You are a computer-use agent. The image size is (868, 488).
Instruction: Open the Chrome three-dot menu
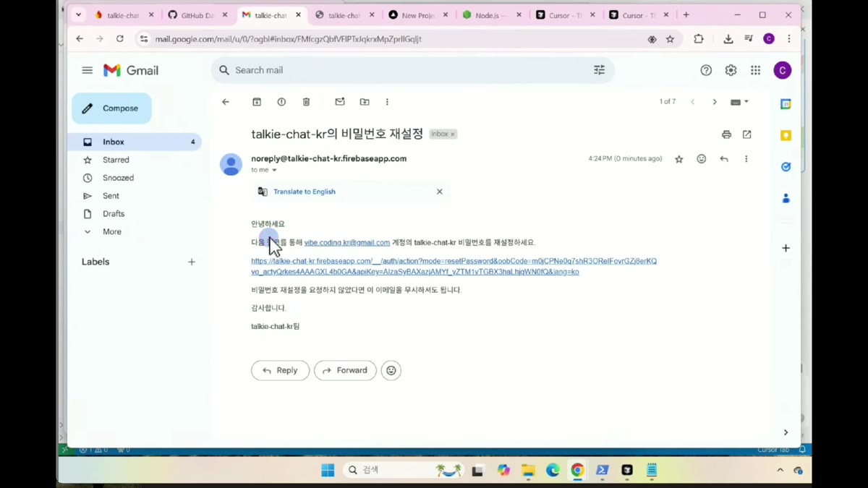pyautogui.click(x=789, y=39)
